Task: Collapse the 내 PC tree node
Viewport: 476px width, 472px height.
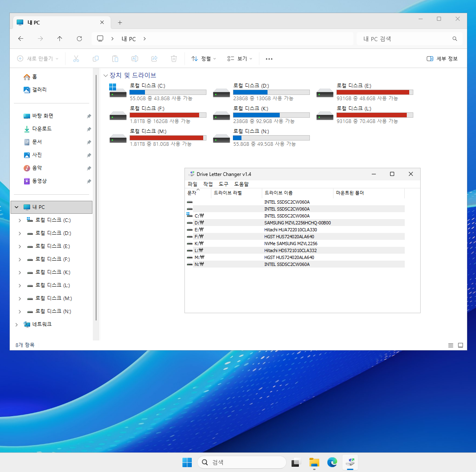Action: point(16,207)
